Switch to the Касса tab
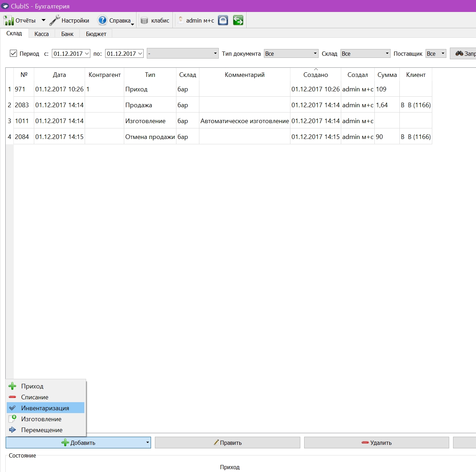The width and height of the screenshot is (476, 472). [x=42, y=34]
